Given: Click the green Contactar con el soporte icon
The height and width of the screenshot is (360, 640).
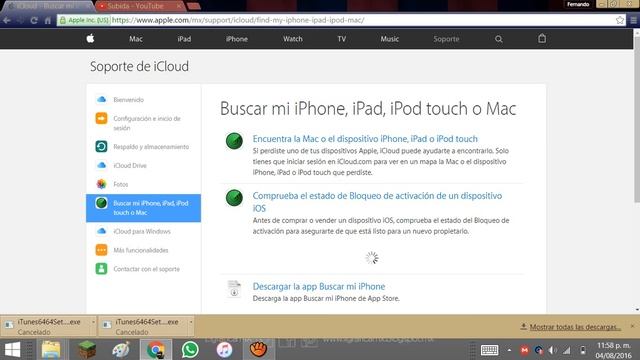Looking at the screenshot, I should pos(101,269).
